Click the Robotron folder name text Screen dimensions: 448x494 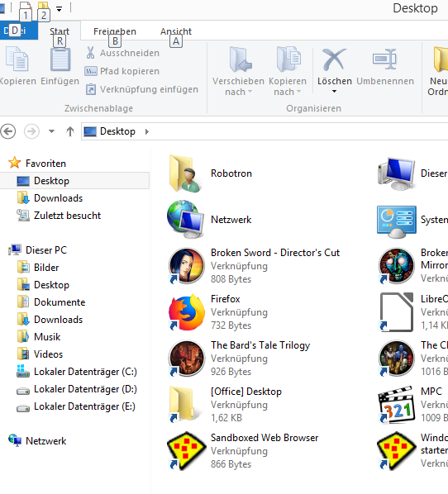click(x=231, y=173)
